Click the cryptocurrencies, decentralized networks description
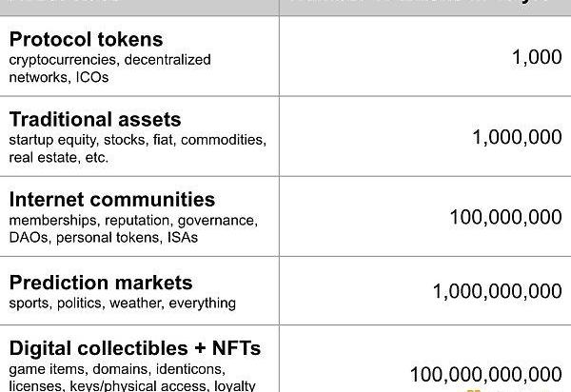 tap(109, 60)
